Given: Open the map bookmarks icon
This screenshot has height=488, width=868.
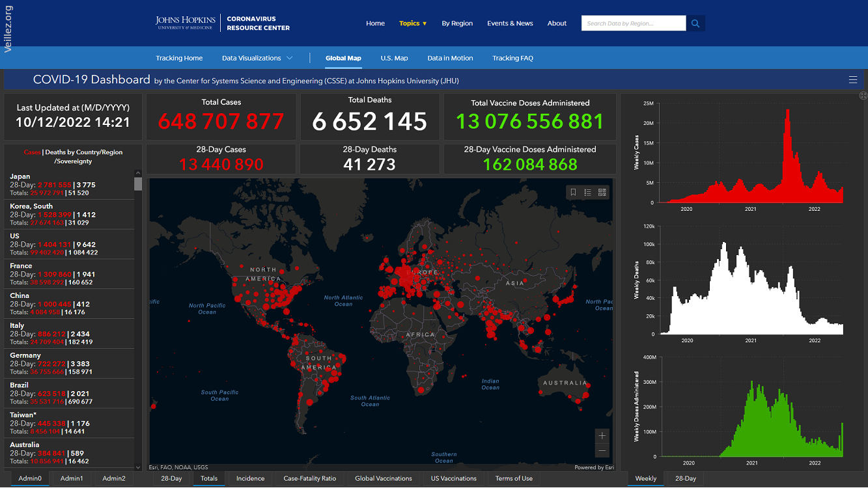Looking at the screenshot, I should pos(573,192).
